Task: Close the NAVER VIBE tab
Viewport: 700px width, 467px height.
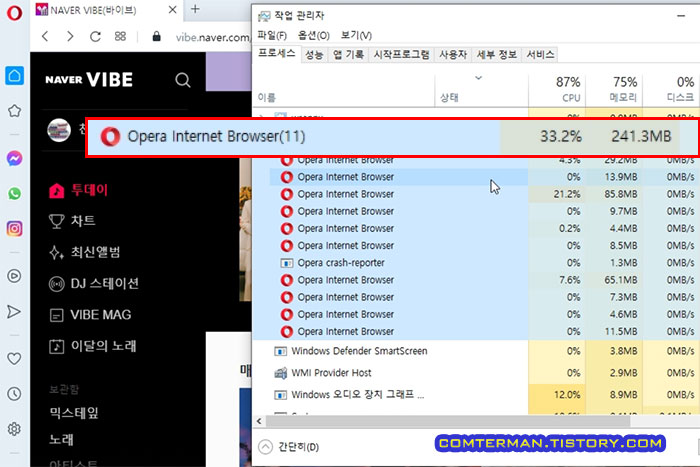Action: tap(172, 9)
